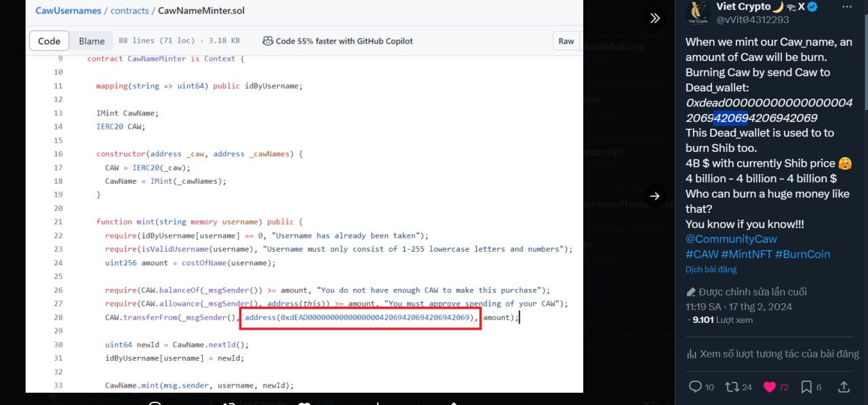The image size is (868, 405).
Task: Collapse the tweet side panel
Action: tap(654, 18)
